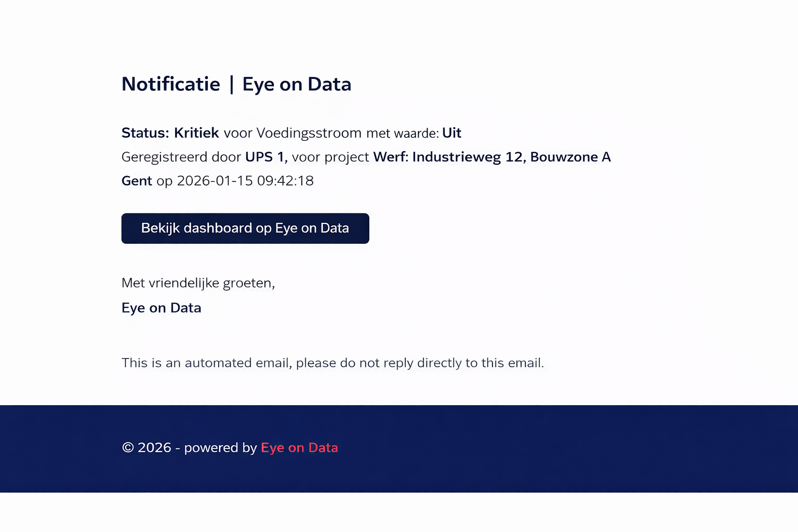Click the powered by text in the footer

pos(220,448)
